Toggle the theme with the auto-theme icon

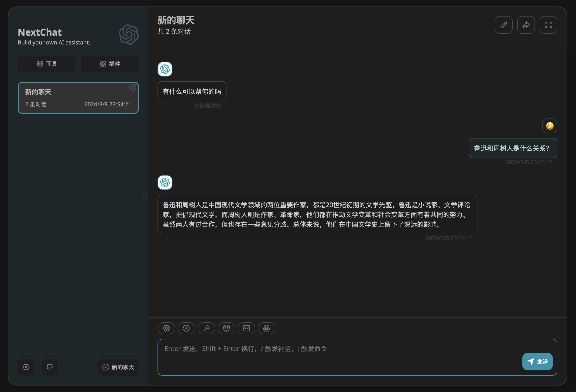186,328
